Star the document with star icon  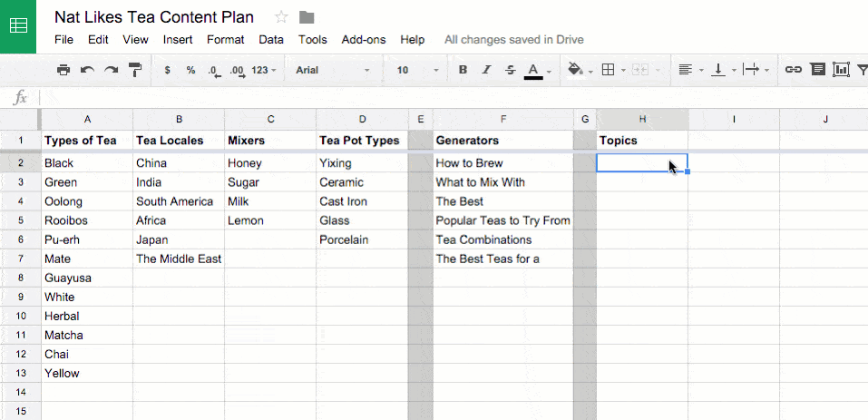coord(282,17)
